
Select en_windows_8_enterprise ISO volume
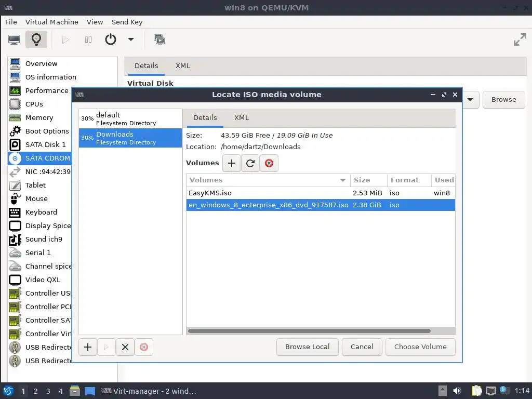pos(320,205)
